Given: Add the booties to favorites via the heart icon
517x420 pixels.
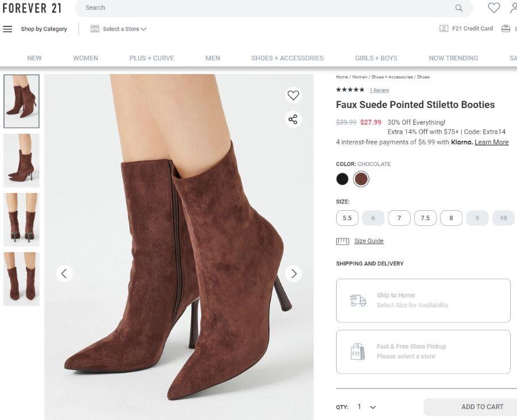Looking at the screenshot, I should coord(294,95).
